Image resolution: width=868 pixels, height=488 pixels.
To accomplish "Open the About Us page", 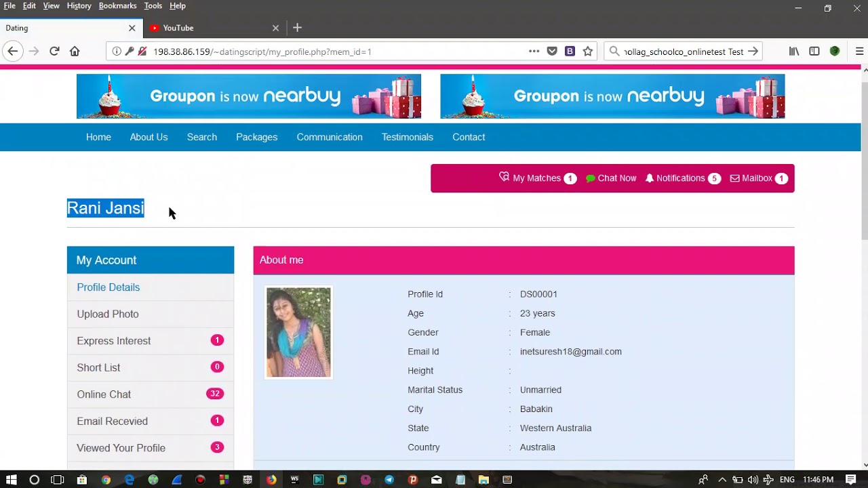I will point(149,137).
